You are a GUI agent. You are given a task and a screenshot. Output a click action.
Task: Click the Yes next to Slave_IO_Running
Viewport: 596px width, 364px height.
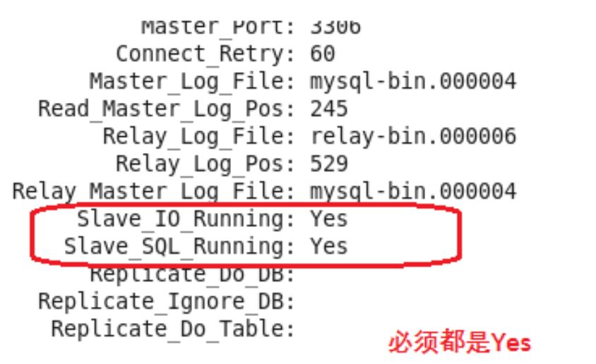point(329,219)
